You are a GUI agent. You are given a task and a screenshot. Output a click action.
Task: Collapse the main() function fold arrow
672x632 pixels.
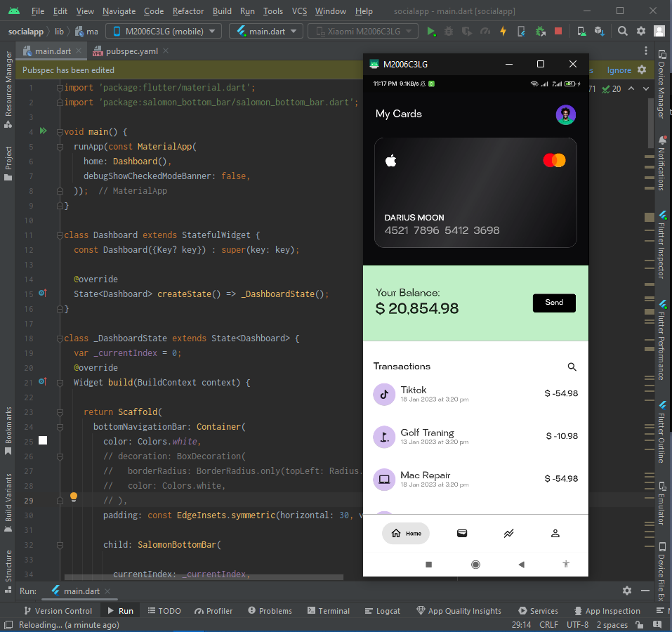(x=60, y=131)
